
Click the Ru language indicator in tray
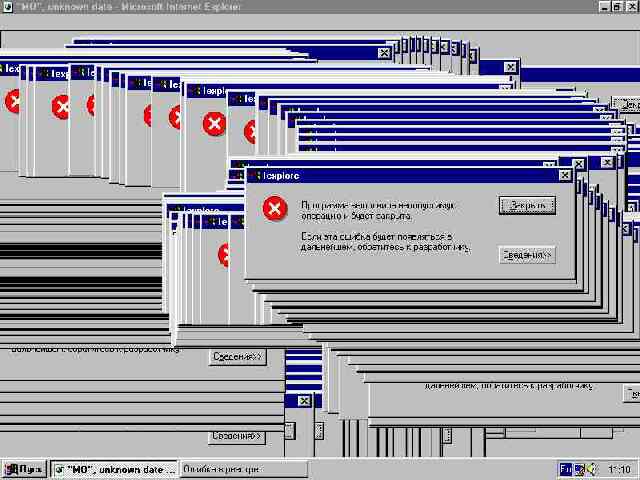(566, 469)
